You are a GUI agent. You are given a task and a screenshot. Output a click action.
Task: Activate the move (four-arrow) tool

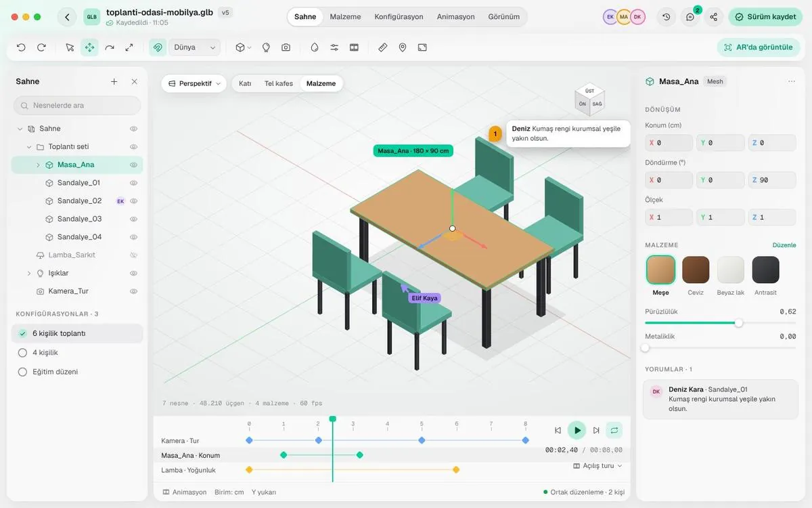[89, 47]
